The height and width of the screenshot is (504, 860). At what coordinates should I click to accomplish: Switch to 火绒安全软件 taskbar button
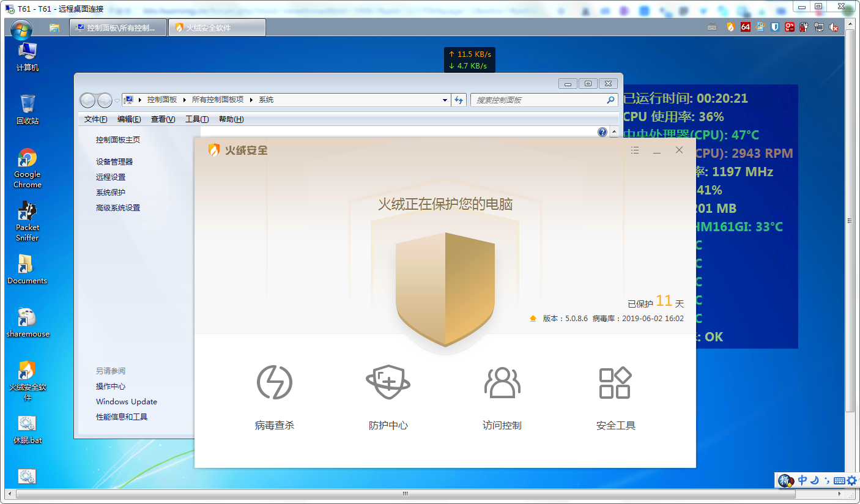pyautogui.click(x=217, y=28)
